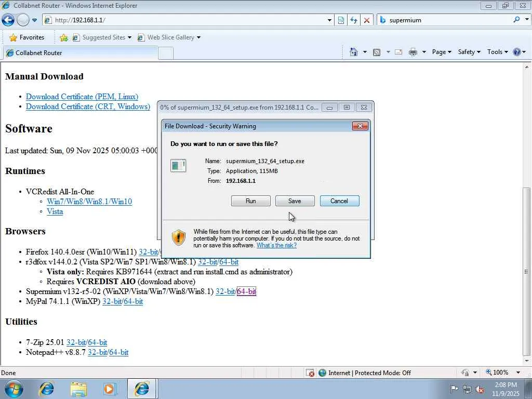Click the Help question mark icon
The image size is (532, 399).
[x=517, y=52]
